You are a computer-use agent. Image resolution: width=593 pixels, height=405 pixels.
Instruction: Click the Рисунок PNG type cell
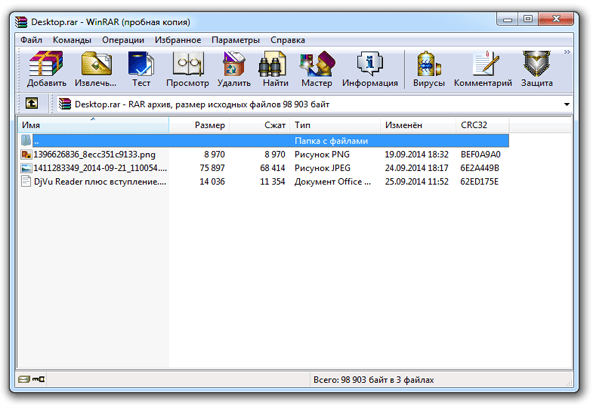[322, 154]
